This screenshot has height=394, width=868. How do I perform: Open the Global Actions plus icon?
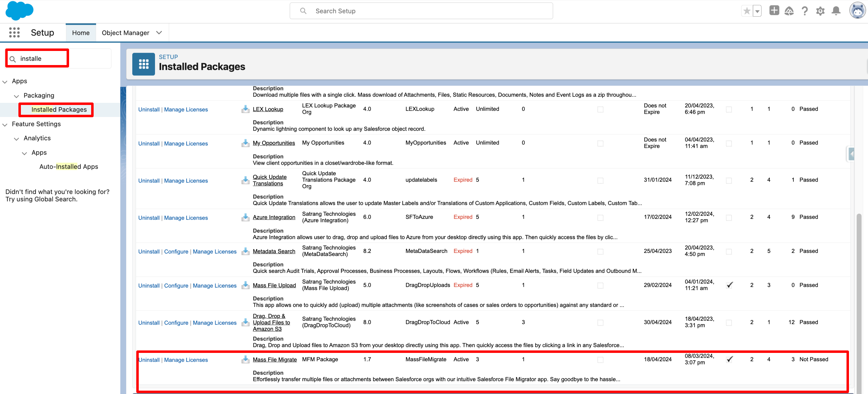pyautogui.click(x=774, y=11)
